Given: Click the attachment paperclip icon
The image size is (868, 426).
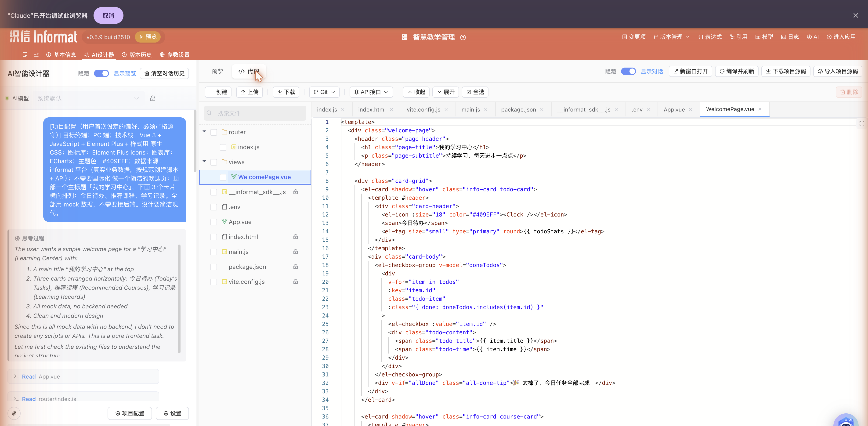Looking at the screenshot, I should [14, 413].
